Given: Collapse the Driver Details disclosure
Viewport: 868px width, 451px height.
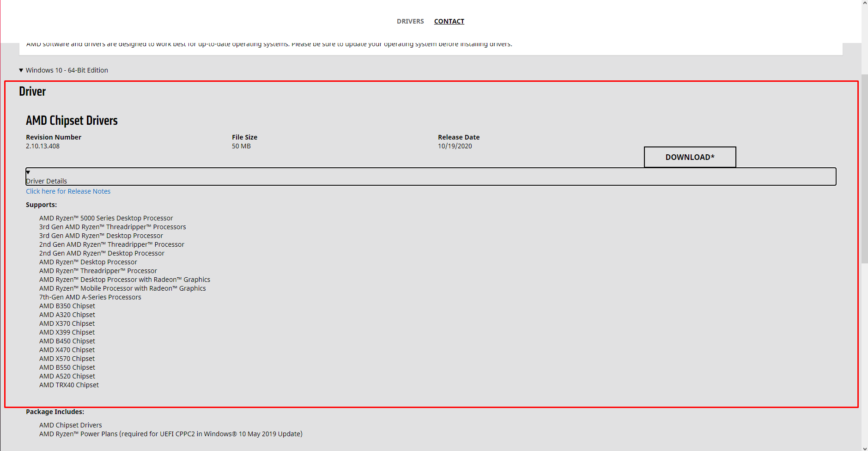Looking at the screenshot, I should (431, 177).
